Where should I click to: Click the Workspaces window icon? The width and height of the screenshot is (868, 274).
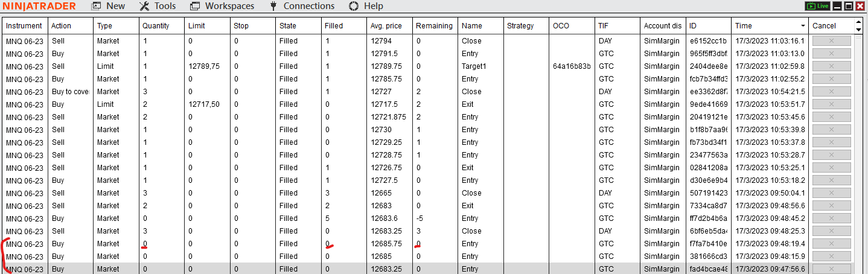pyautogui.click(x=195, y=6)
